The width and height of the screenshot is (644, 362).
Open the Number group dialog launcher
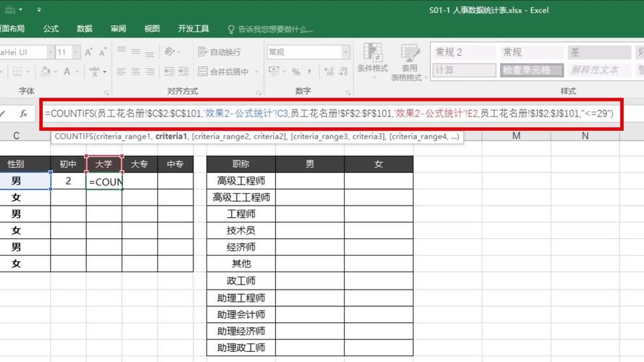click(x=348, y=93)
